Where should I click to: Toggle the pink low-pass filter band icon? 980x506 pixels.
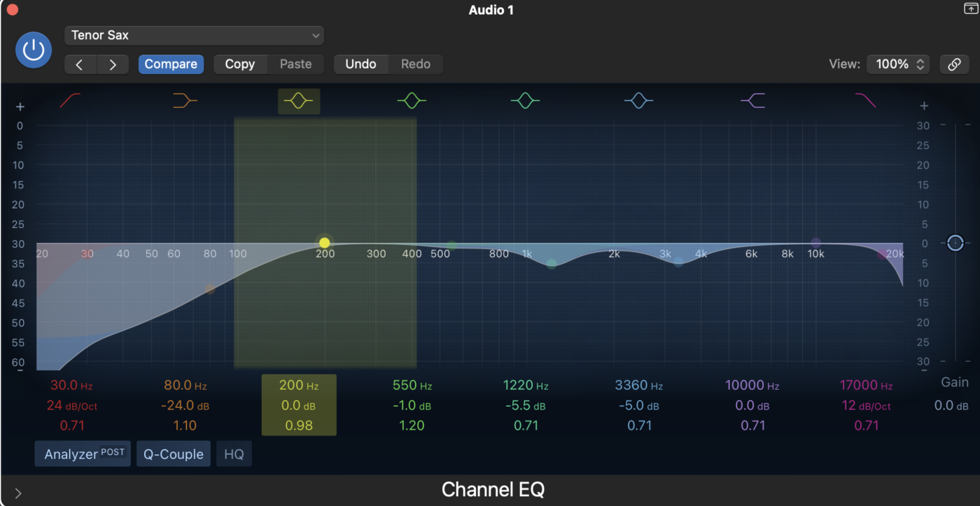pos(866,101)
